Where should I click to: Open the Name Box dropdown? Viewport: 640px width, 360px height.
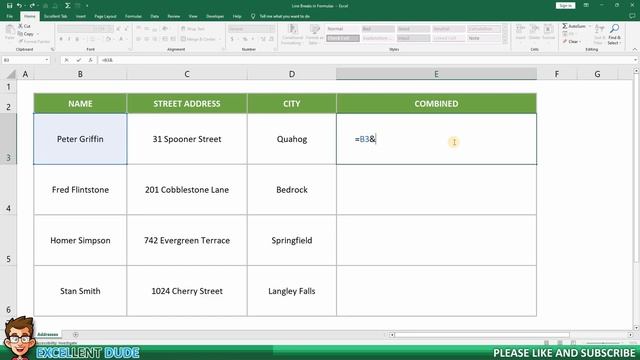click(x=47, y=60)
